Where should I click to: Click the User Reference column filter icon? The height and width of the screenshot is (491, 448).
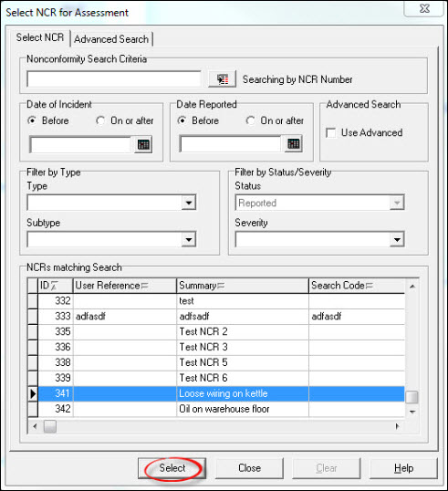(145, 286)
